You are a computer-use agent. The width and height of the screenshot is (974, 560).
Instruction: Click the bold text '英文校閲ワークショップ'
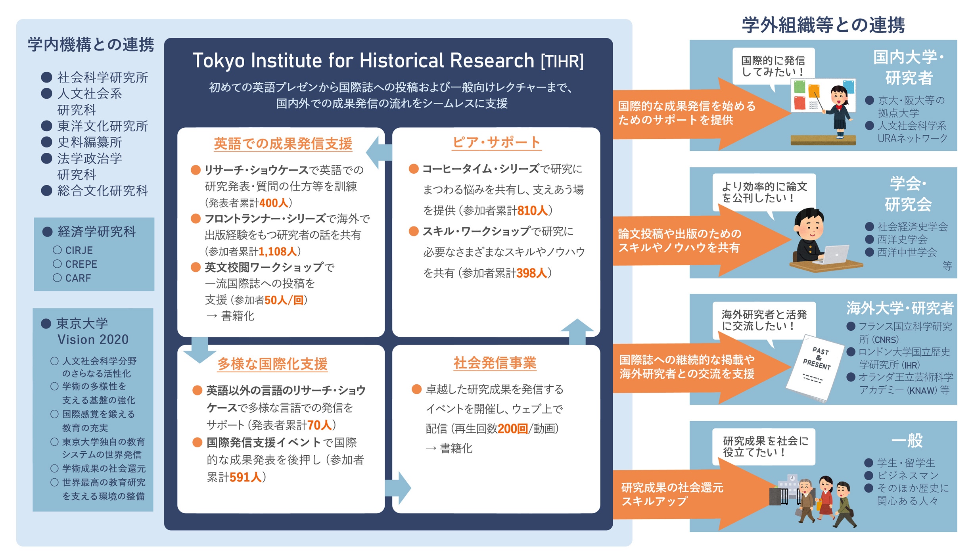click(x=264, y=267)
